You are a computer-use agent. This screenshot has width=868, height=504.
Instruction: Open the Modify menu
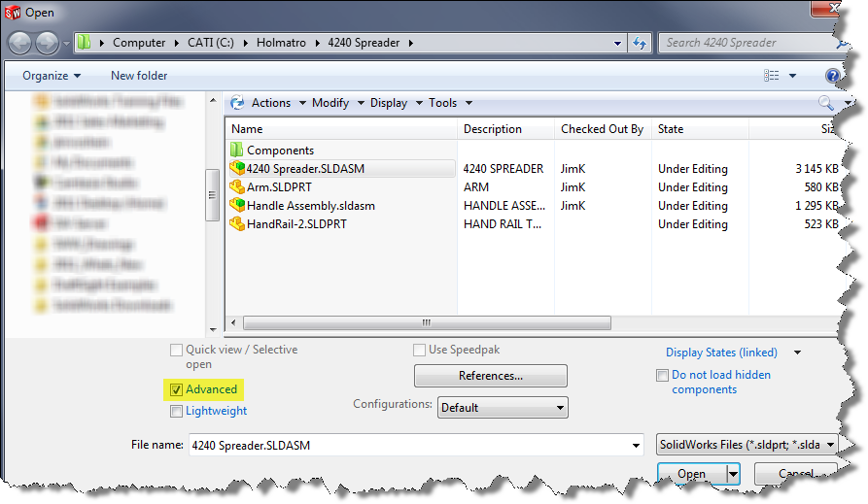pos(330,103)
